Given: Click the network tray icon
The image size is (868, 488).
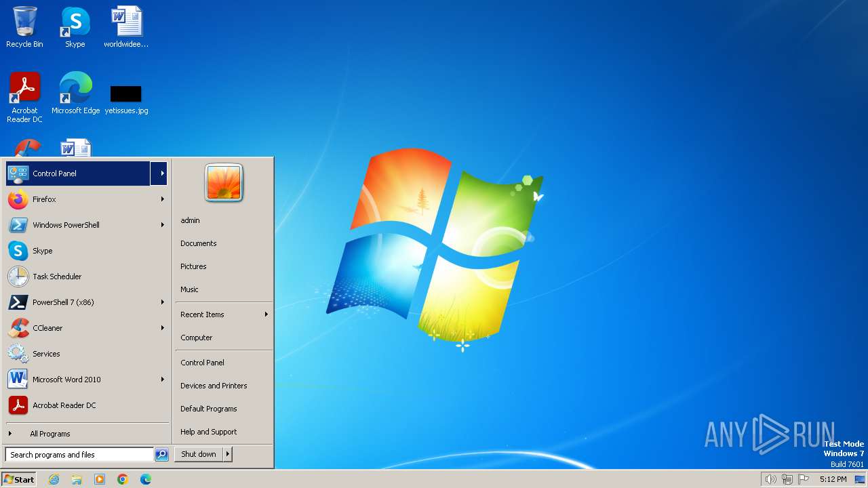Looking at the screenshot, I should [x=787, y=479].
